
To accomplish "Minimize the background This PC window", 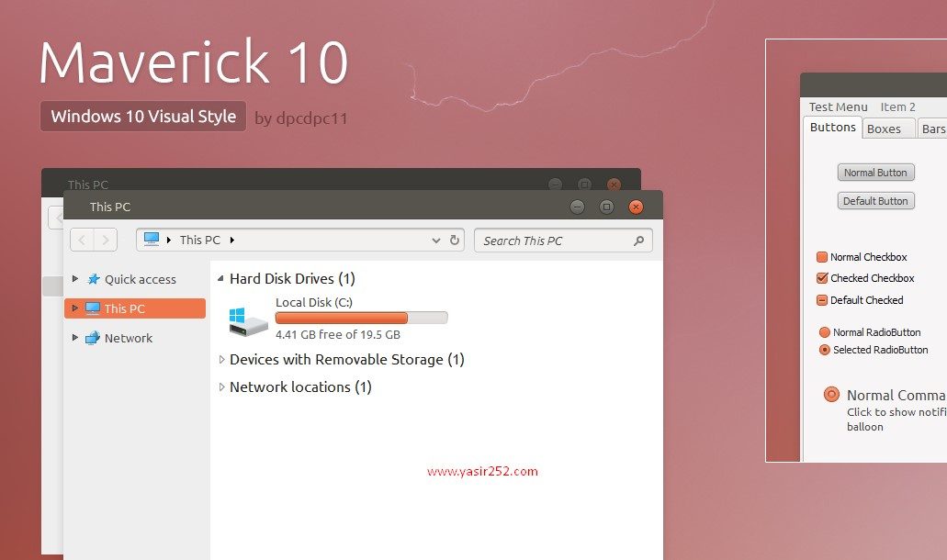I will pyautogui.click(x=555, y=184).
